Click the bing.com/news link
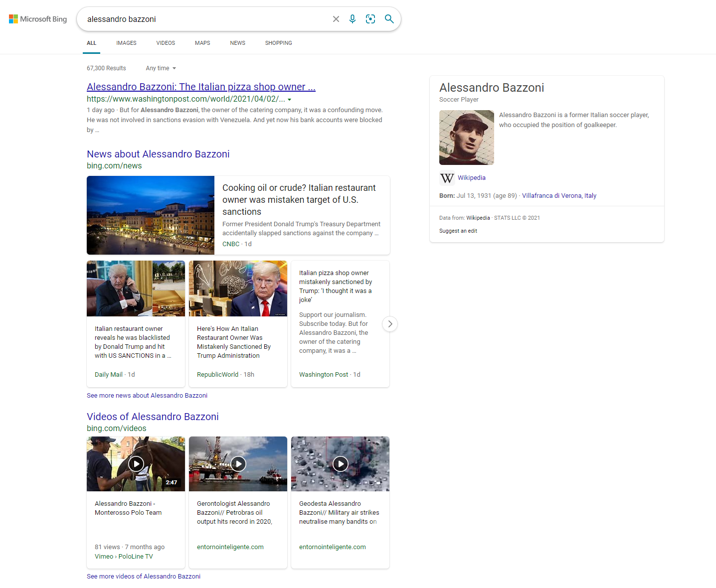Screen dimensions: 716x588 [x=114, y=165]
